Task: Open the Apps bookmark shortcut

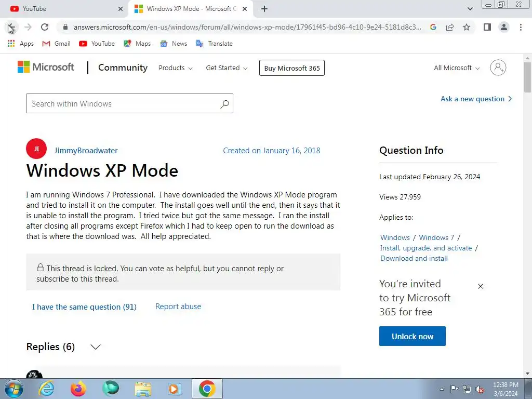Action: click(x=20, y=44)
